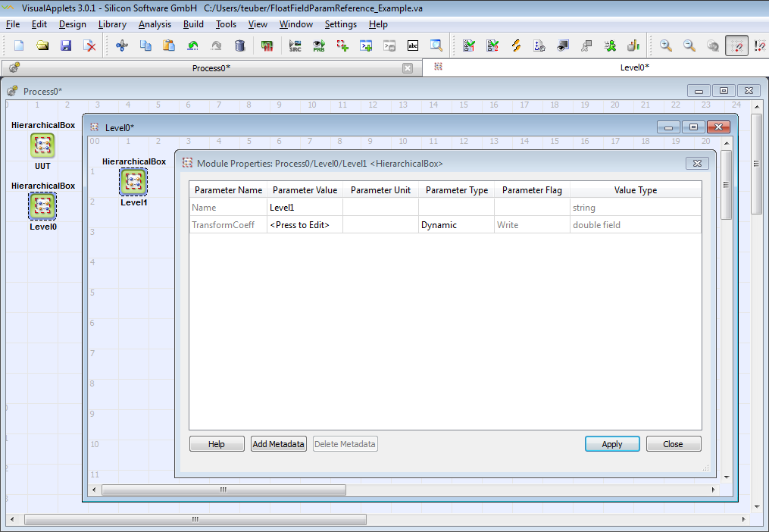Edit the TransformCoeff <Press to Edit> value
The image size is (769, 532).
click(305, 225)
